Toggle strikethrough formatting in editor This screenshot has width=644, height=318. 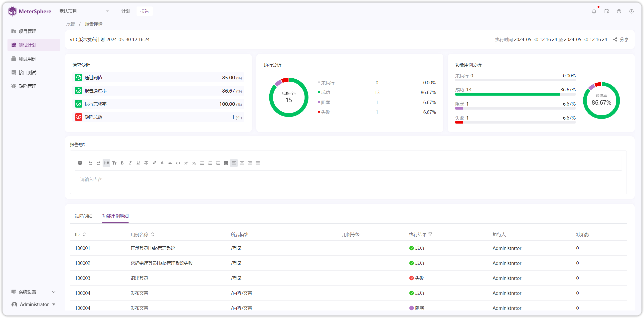[146, 163]
